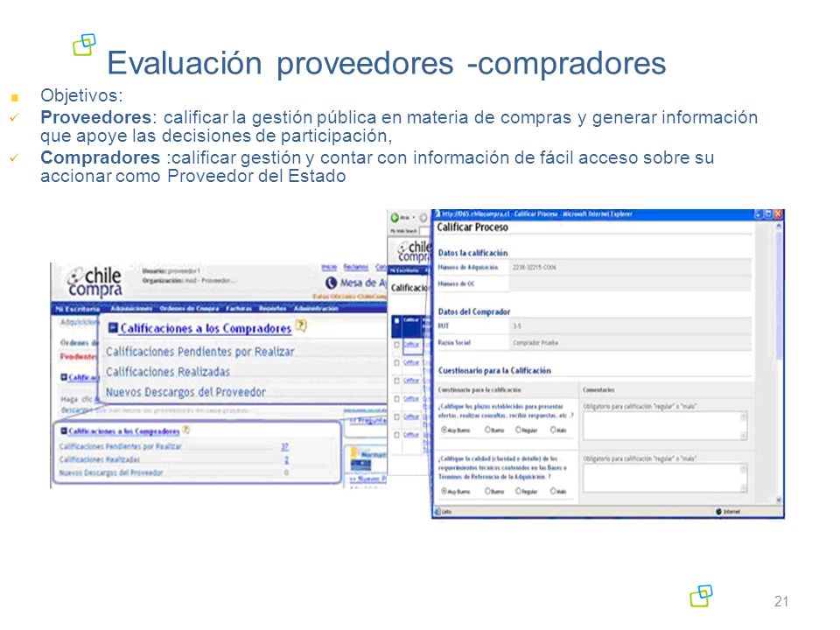Viewport: 840px width, 630px height.
Task: Select Muy Bueno for the plazos question
Action: pyautogui.click(x=444, y=430)
